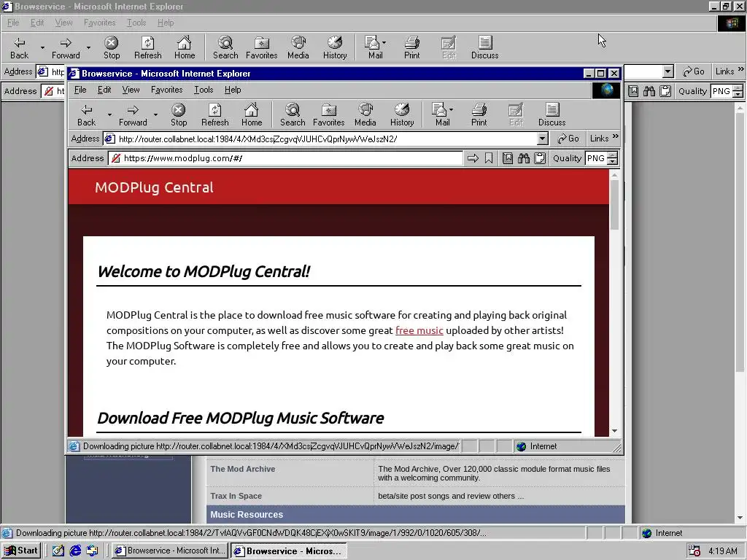This screenshot has height=560, width=747.
Task: Click Stop in the background window toolbar
Action: pyautogui.click(x=112, y=48)
